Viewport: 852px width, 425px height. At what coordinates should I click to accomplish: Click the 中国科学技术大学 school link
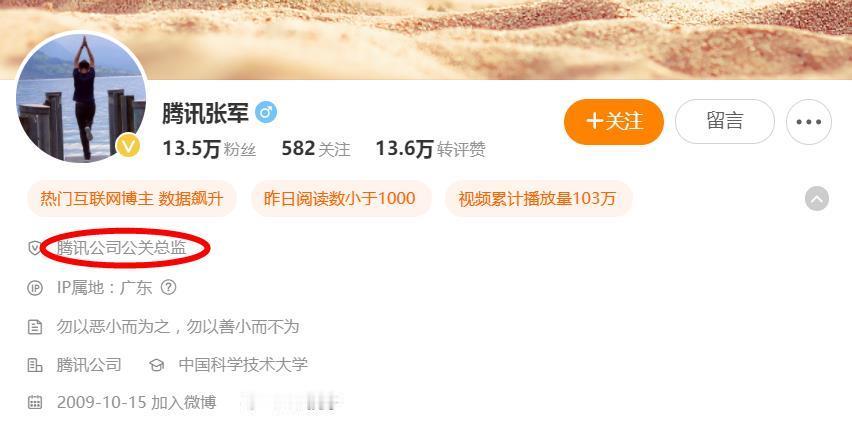tap(243, 365)
